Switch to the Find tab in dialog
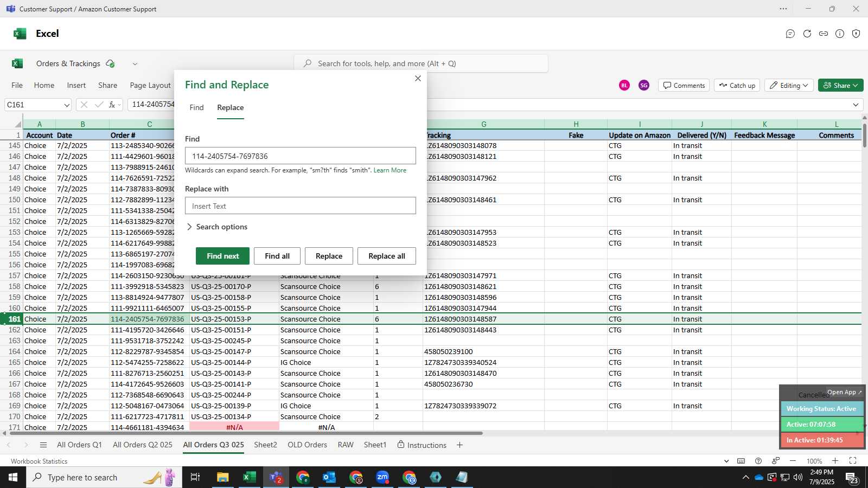868x488 pixels. (x=196, y=107)
